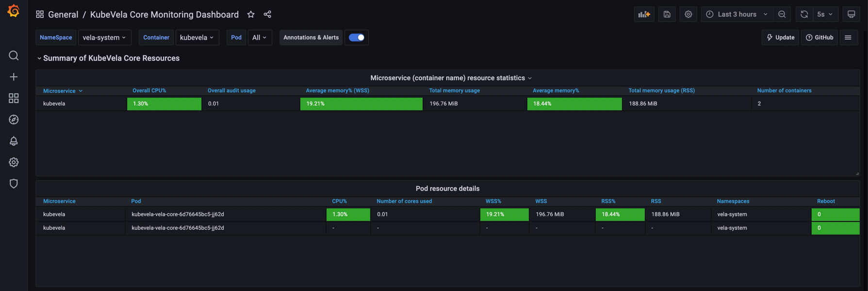Viewport: 868px width, 291px height.
Task: Open the Last 3 hours time picker
Action: tap(737, 15)
